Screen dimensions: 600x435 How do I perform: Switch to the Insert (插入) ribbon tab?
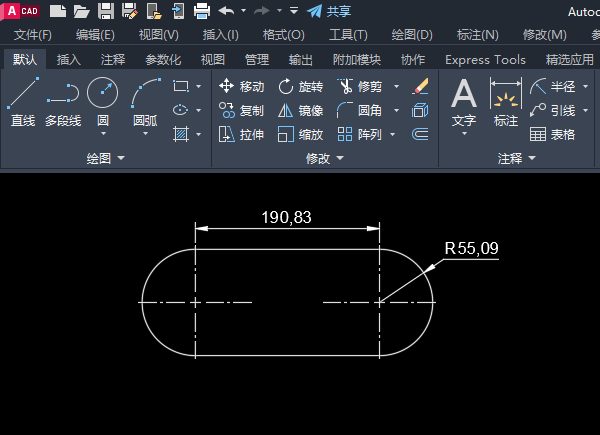(x=69, y=60)
